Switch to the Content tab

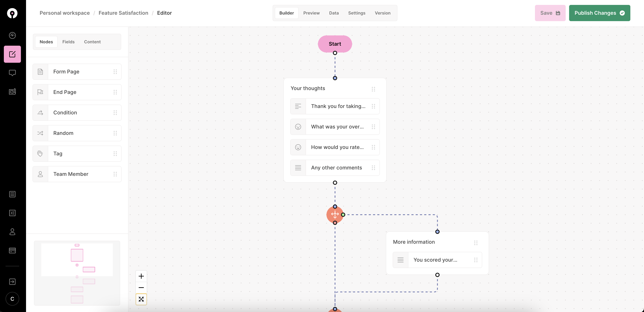[92, 42]
